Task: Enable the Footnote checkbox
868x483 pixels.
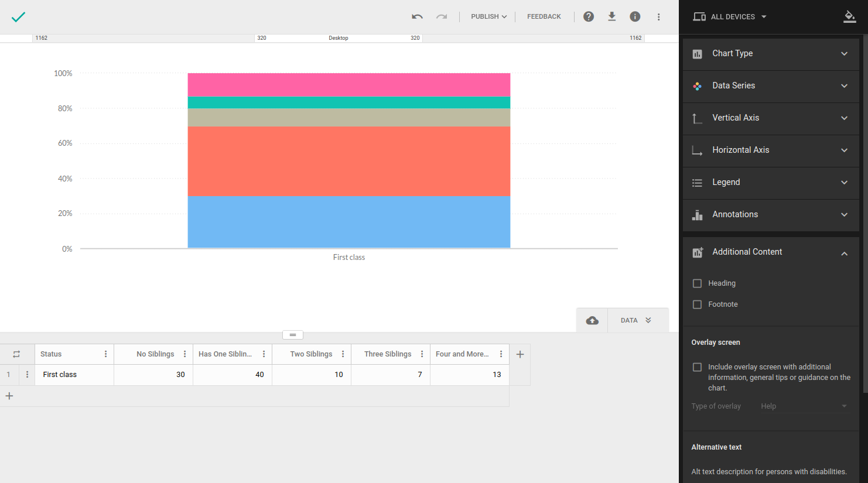Action: [697, 304]
